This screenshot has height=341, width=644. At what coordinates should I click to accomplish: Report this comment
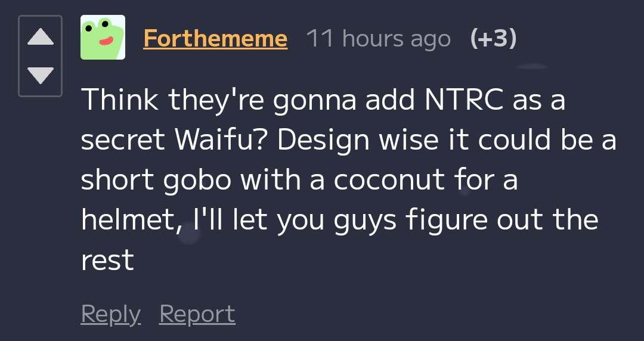point(197,314)
